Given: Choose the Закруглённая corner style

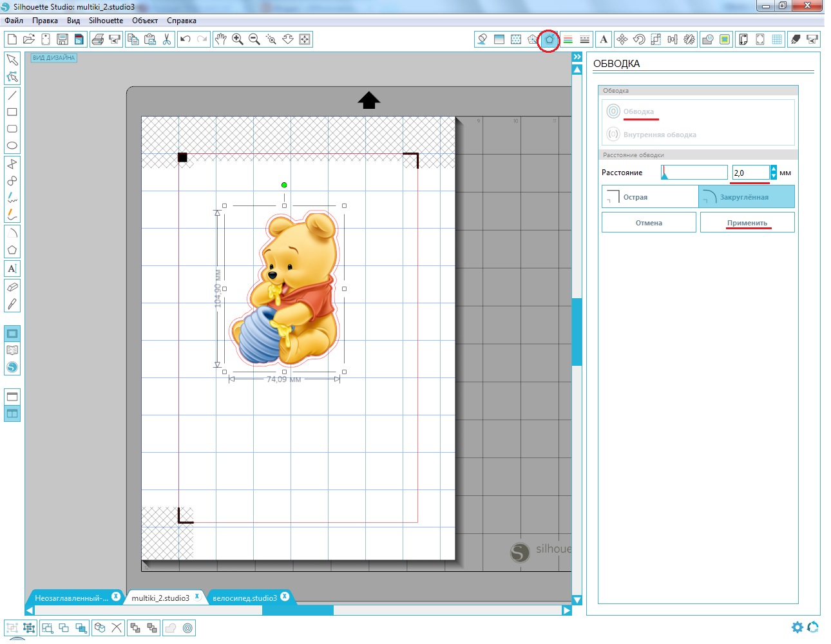Looking at the screenshot, I should (747, 196).
